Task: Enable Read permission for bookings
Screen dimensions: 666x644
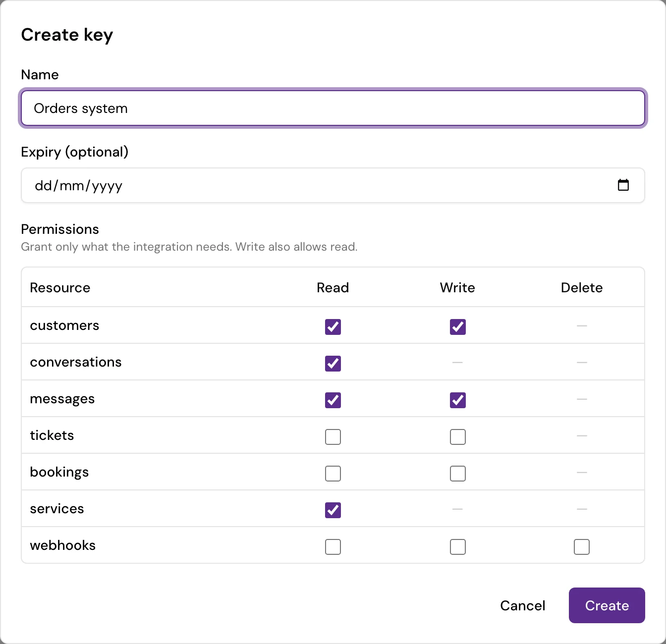Action: (x=333, y=473)
